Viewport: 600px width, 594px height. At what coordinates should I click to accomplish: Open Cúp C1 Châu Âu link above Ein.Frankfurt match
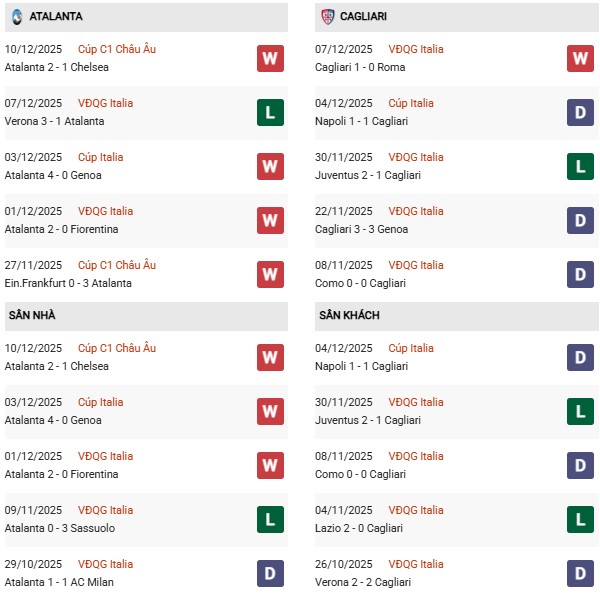(x=119, y=265)
